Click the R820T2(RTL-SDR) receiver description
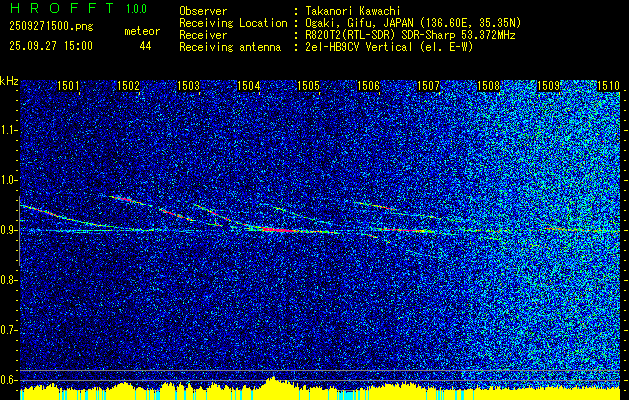 pyautogui.click(x=410, y=35)
